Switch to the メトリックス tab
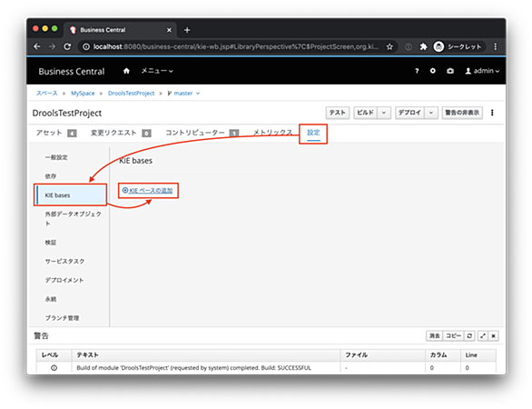Viewport: 532px width, 409px height. point(272,133)
